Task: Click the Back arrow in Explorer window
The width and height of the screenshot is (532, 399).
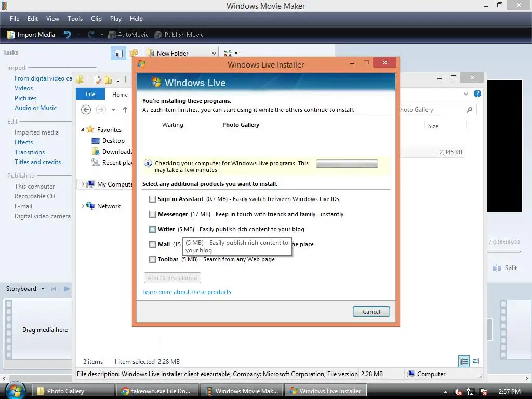Action: coord(86,110)
